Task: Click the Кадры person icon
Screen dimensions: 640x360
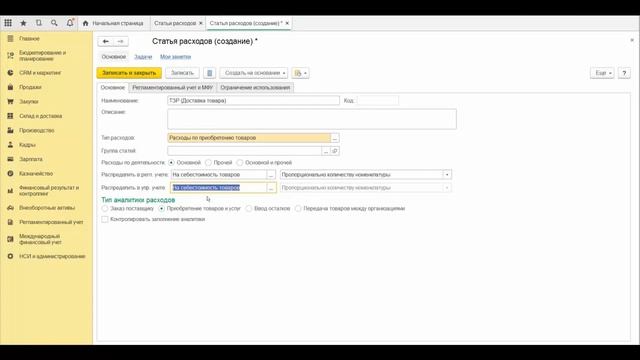Action: 10,144
